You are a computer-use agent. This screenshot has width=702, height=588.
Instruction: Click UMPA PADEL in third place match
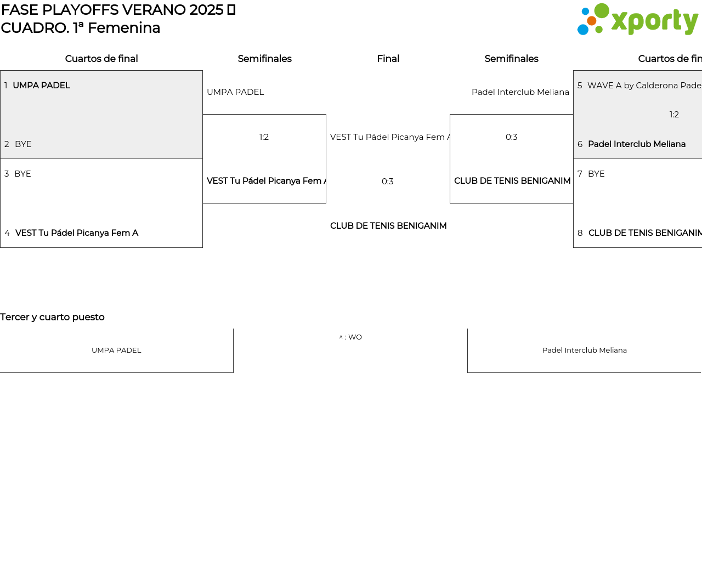[116, 350]
